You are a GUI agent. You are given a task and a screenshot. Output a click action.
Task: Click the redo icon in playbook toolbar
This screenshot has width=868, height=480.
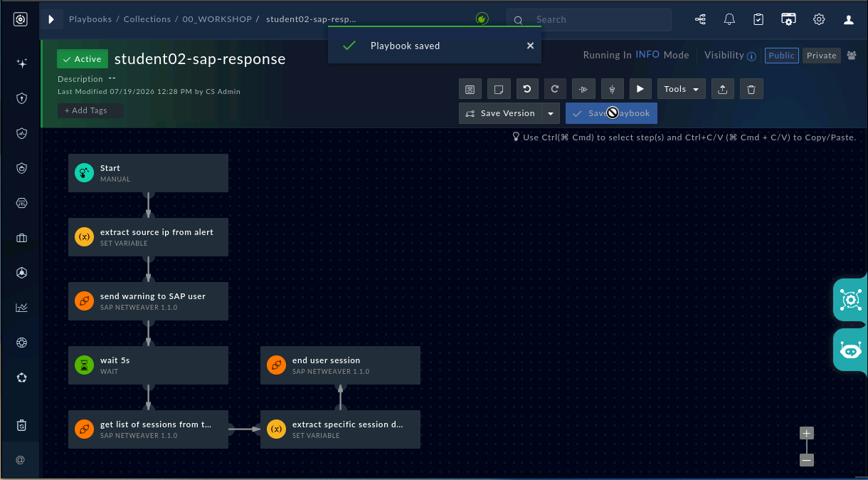point(555,89)
